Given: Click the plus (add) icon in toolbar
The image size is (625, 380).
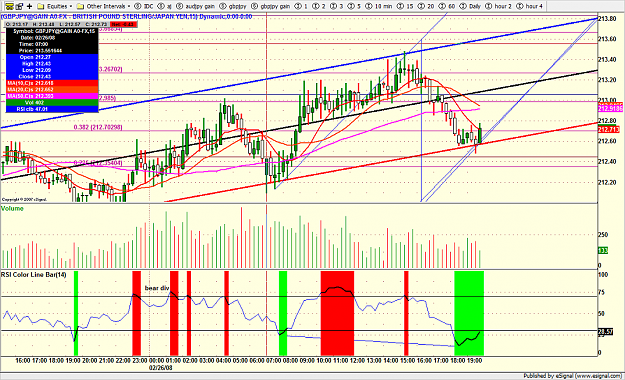Looking at the screenshot, I should [x=29, y=6].
